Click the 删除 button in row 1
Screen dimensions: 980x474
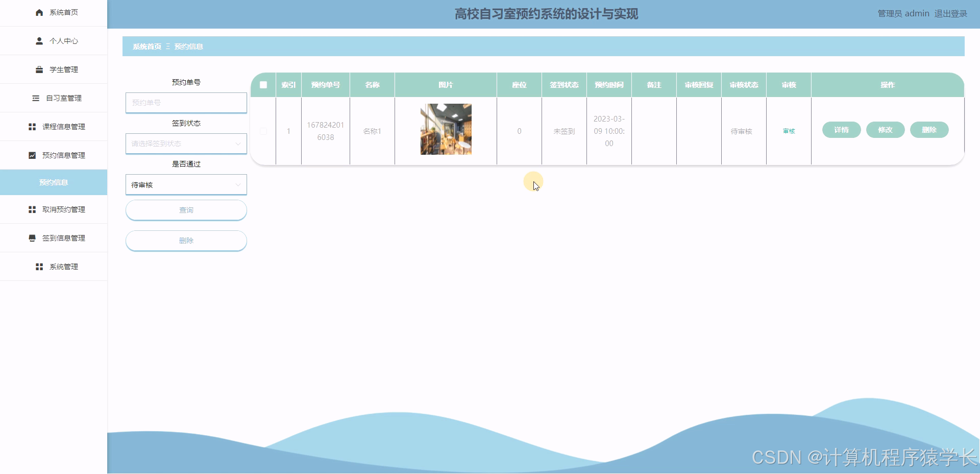[x=929, y=130]
